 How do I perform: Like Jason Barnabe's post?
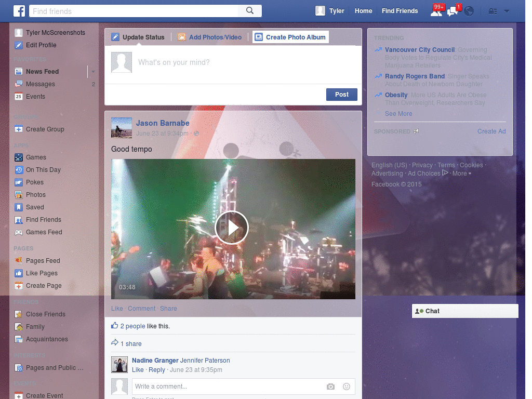(x=117, y=309)
